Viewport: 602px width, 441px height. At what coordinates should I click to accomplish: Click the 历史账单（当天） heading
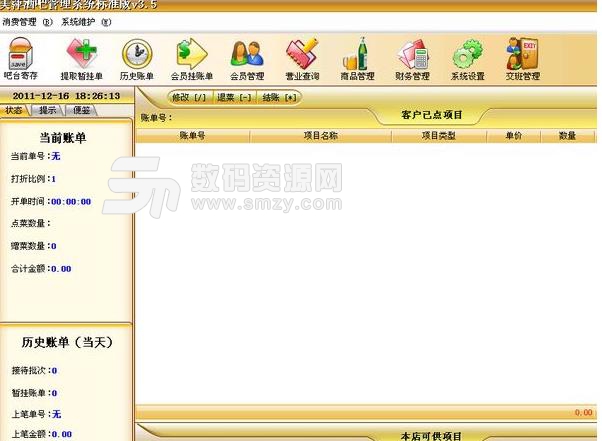pos(67,342)
